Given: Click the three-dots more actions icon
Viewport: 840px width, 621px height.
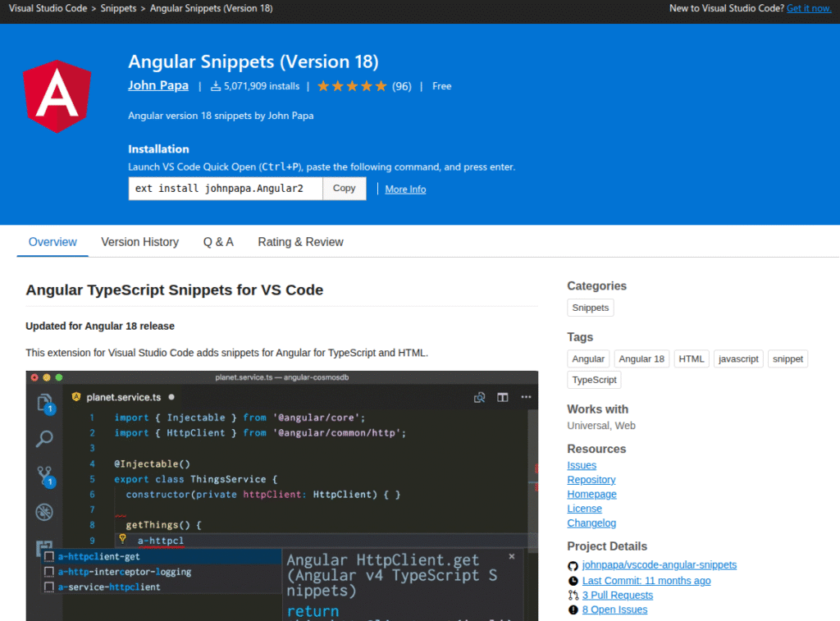Looking at the screenshot, I should pyautogui.click(x=526, y=397).
